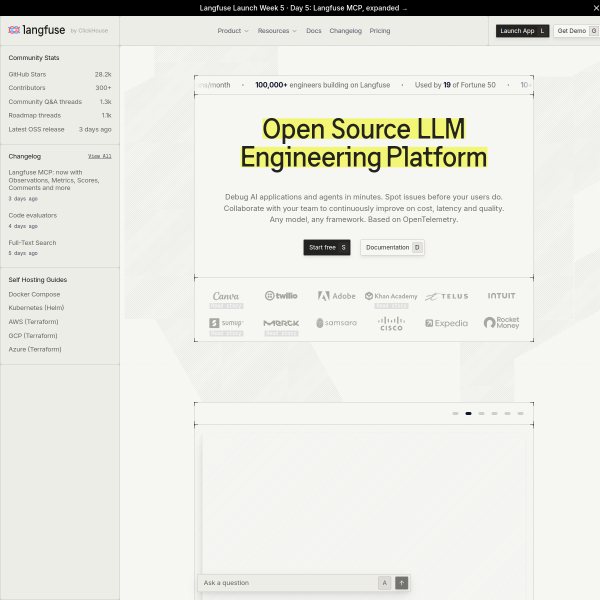Viewport: 600px width, 600px height.
Task: Open Docker Compose hosting guide
Action: click(34, 294)
